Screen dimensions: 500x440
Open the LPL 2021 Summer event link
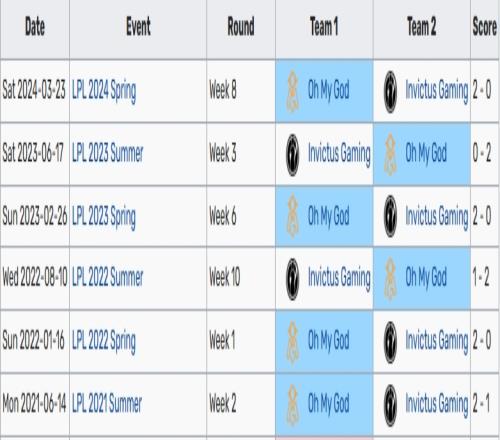pyautogui.click(x=107, y=403)
